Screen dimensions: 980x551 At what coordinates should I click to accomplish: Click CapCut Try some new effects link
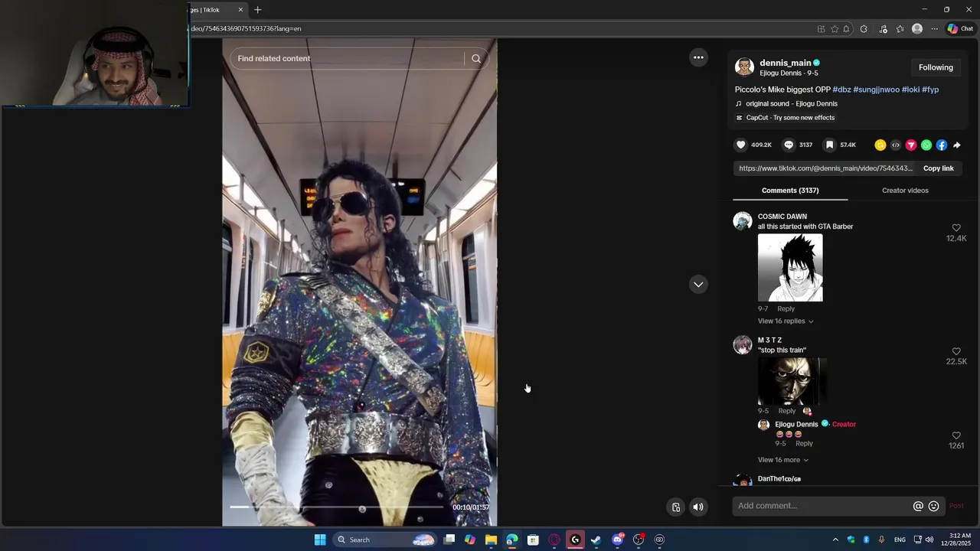pyautogui.click(x=790, y=118)
